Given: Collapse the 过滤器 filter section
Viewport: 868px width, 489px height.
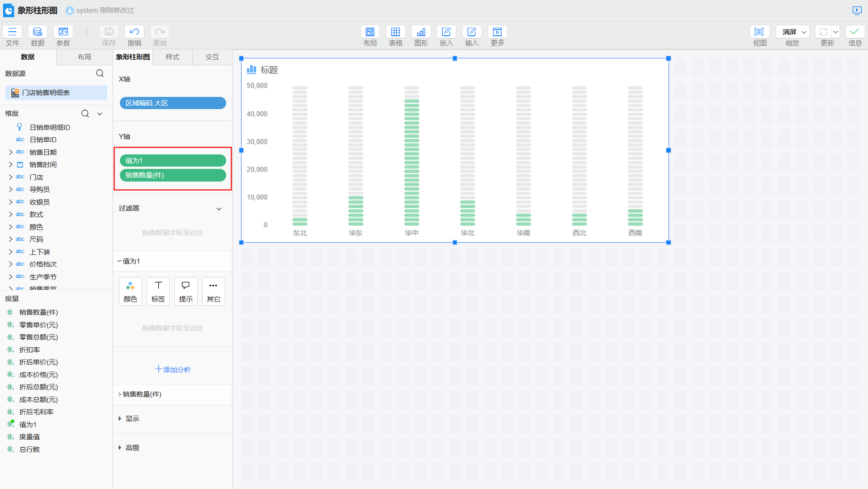Looking at the screenshot, I should pyautogui.click(x=219, y=209).
